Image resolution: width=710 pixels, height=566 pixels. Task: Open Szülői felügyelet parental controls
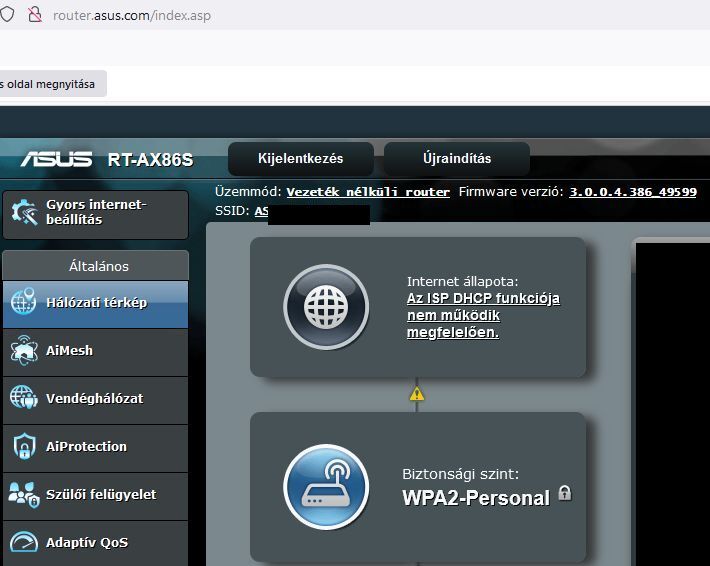pos(96,496)
